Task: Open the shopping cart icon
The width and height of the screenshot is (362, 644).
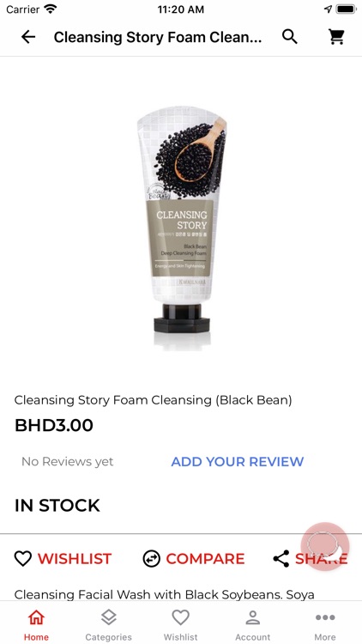Action: [336, 37]
